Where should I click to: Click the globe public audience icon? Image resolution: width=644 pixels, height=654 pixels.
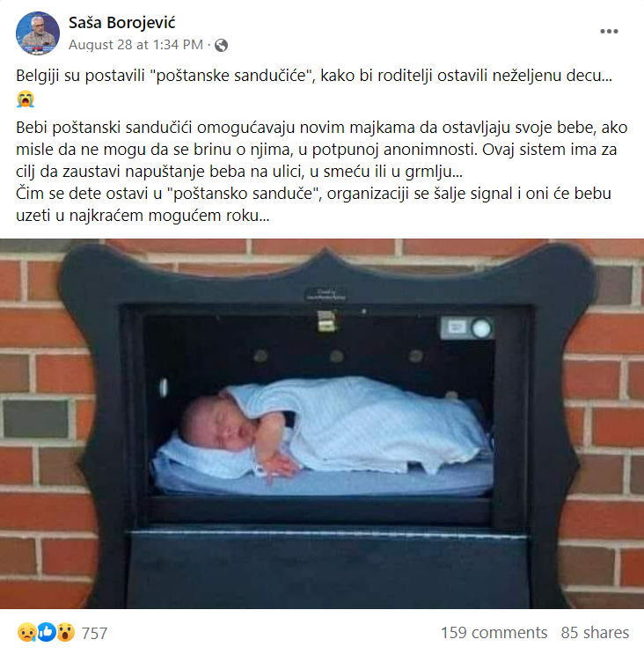click(x=221, y=45)
